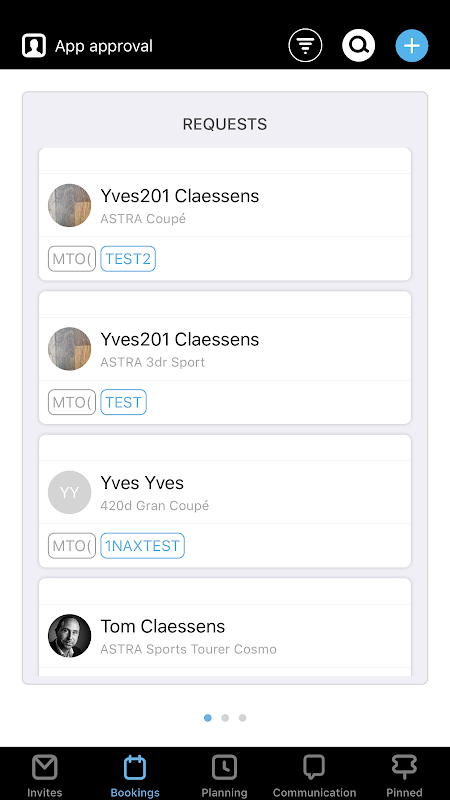Tap the blue TEST tag

click(123, 402)
